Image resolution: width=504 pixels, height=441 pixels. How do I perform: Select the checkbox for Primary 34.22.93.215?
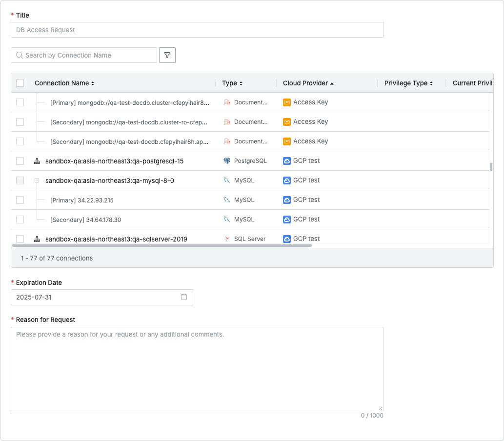pyautogui.click(x=20, y=200)
